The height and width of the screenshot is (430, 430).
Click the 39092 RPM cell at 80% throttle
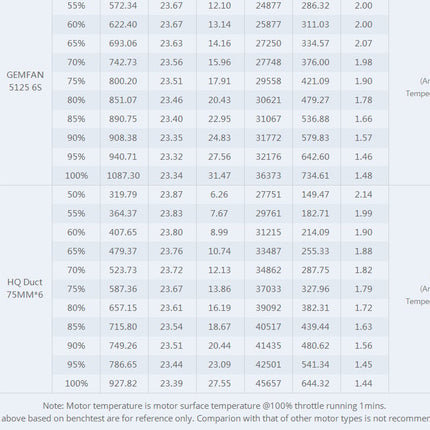268,308
